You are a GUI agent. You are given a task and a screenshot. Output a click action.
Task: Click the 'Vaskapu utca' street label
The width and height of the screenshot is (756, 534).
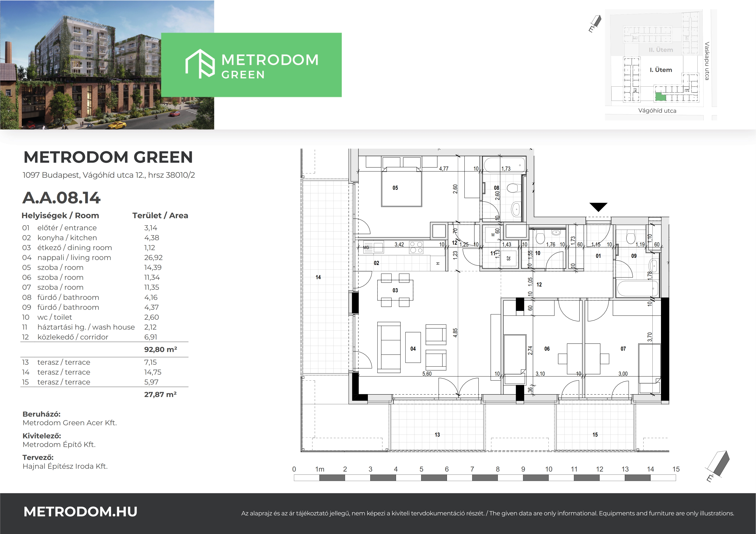[707, 61]
